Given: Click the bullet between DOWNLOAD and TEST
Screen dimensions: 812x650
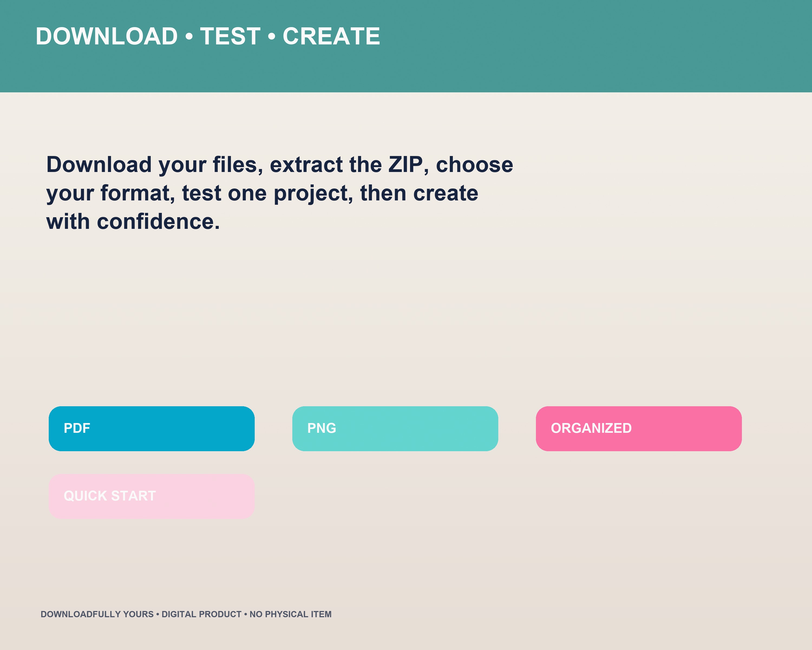Looking at the screenshot, I should pos(189,37).
